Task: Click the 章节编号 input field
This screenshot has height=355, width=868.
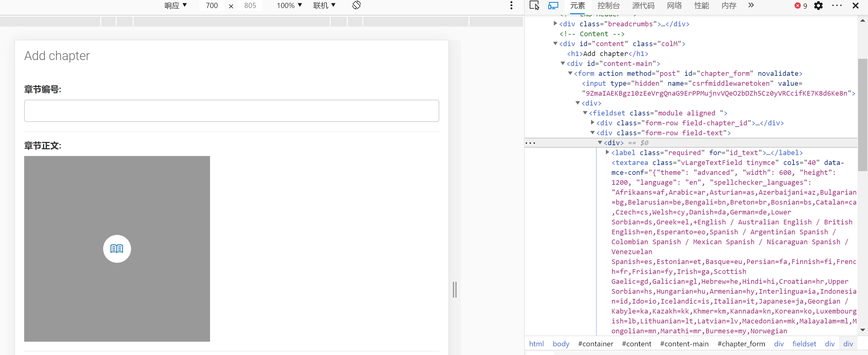Action: click(x=231, y=110)
